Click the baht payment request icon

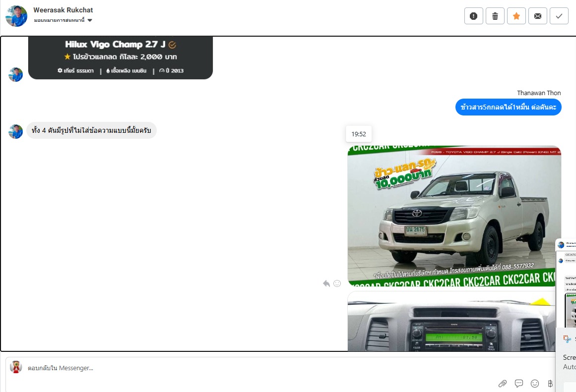point(550,384)
